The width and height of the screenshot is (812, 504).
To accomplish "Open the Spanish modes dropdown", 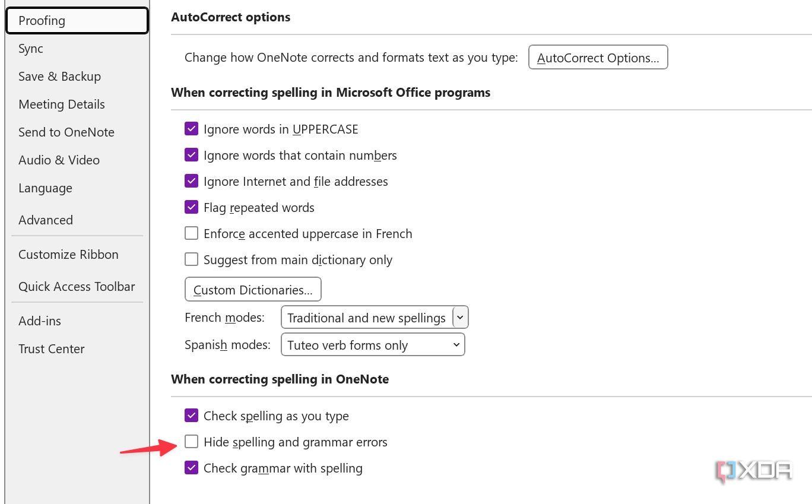I will click(x=455, y=344).
